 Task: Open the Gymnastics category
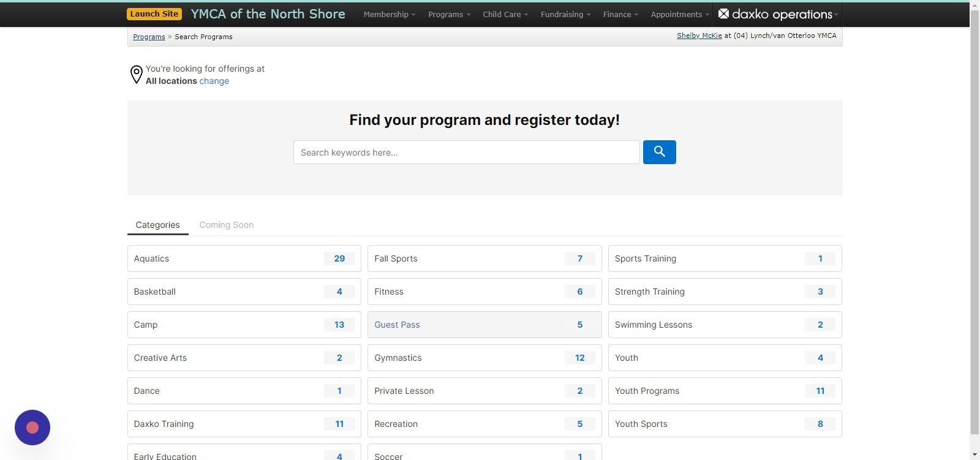[x=484, y=358]
